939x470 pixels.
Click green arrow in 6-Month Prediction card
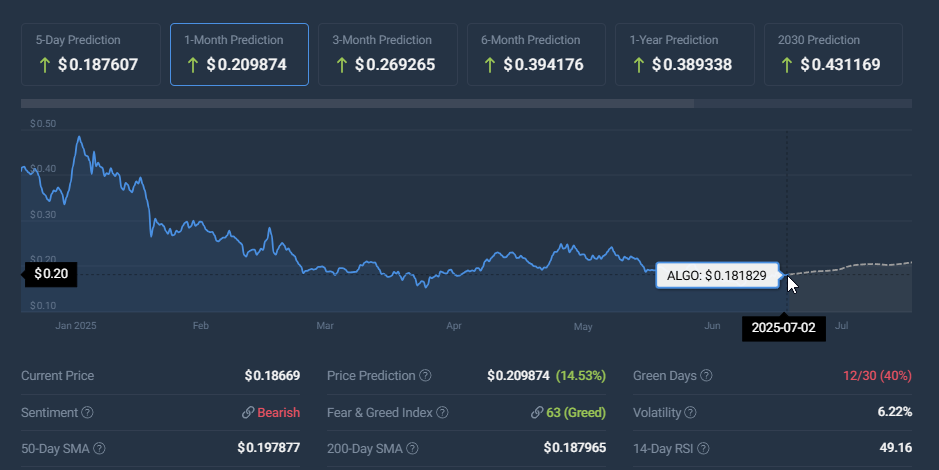[x=490, y=65]
